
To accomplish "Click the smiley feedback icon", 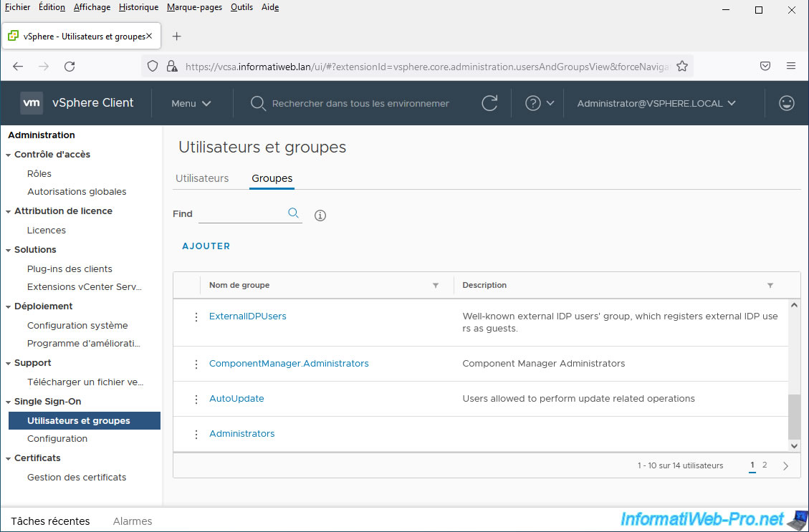I will pos(786,103).
